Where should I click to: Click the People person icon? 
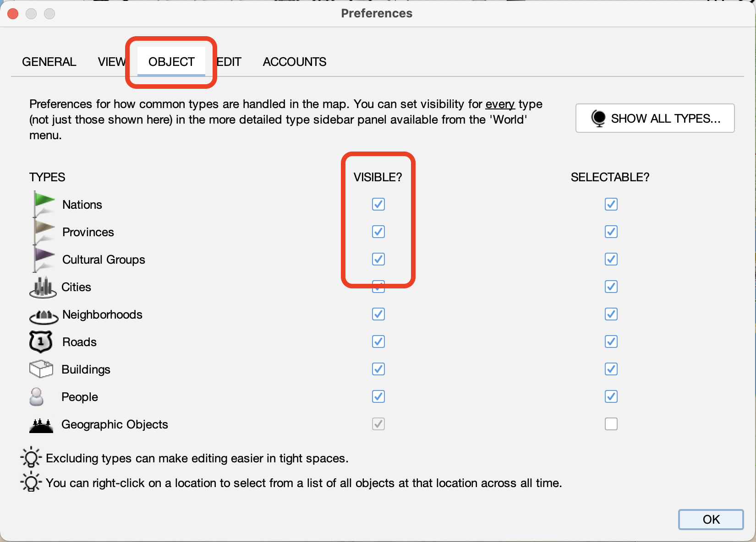(x=36, y=396)
